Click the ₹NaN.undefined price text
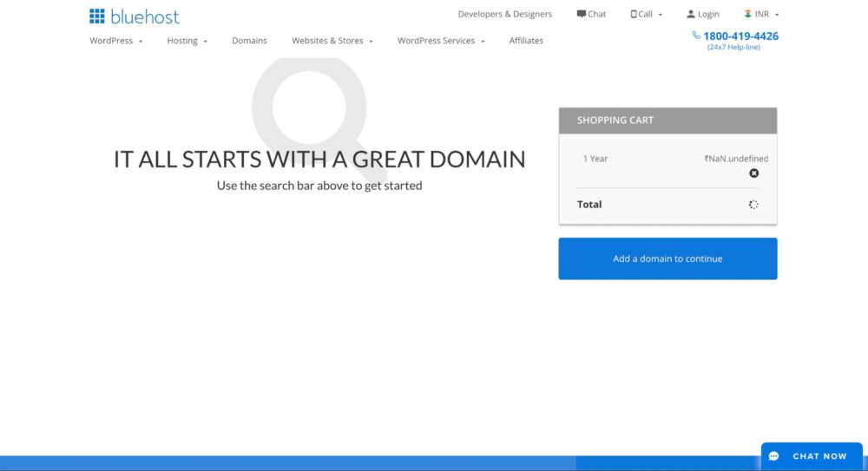Viewport: 868px width, 471px height. (x=736, y=158)
